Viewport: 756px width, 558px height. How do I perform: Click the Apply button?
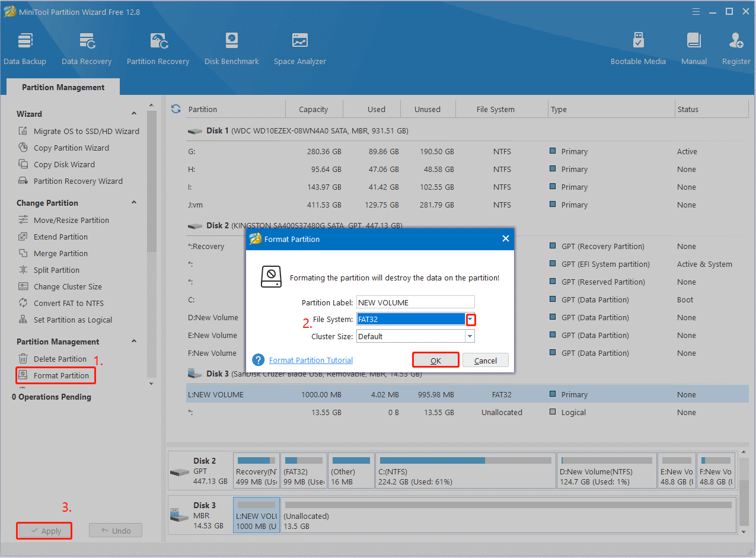click(x=44, y=531)
